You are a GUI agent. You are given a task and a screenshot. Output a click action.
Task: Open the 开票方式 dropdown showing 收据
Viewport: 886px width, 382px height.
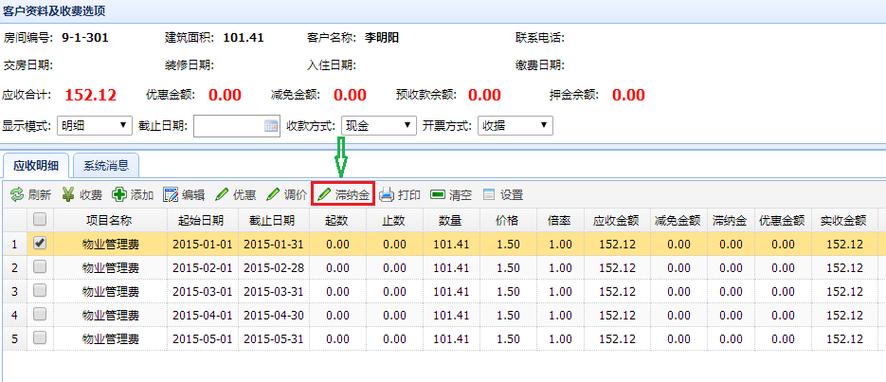click(515, 125)
